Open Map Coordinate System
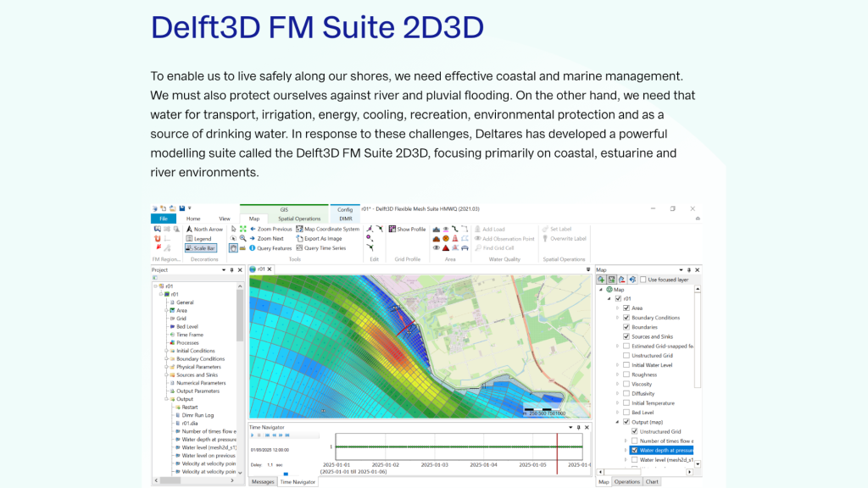The width and height of the screenshot is (868, 488). click(327, 229)
